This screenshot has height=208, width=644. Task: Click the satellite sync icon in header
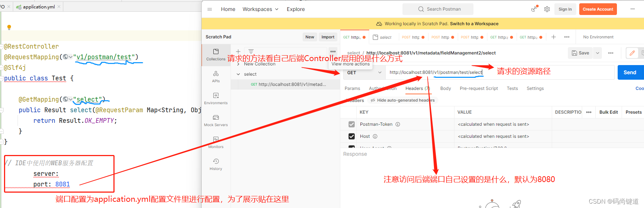(x=534, y=9)
